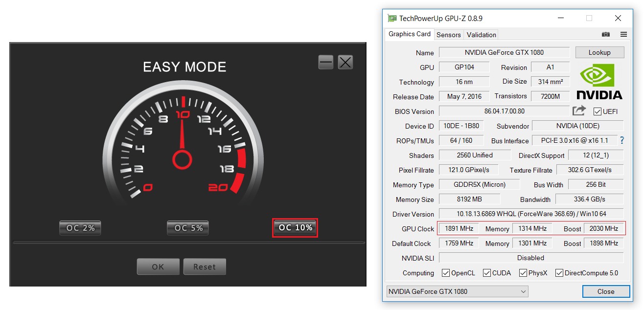Switch to the Validation tab
644x310 pixels.
coord(482,35)
